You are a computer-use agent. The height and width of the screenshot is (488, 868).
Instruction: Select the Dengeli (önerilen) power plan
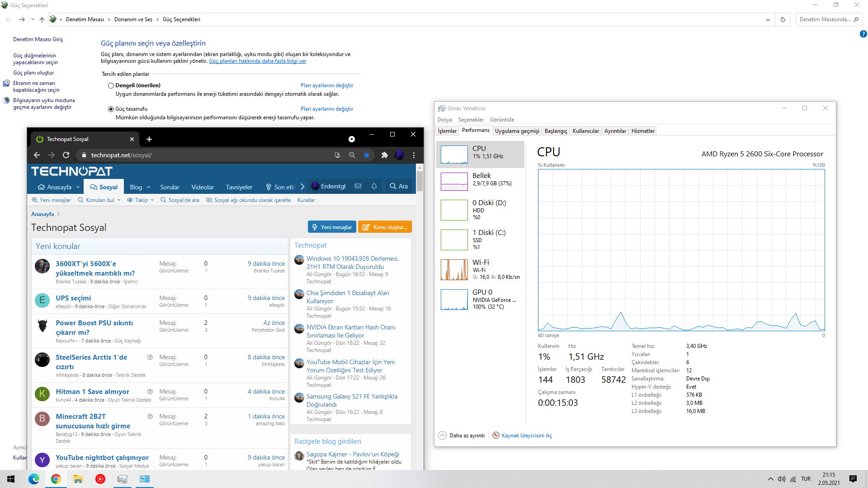111,85
